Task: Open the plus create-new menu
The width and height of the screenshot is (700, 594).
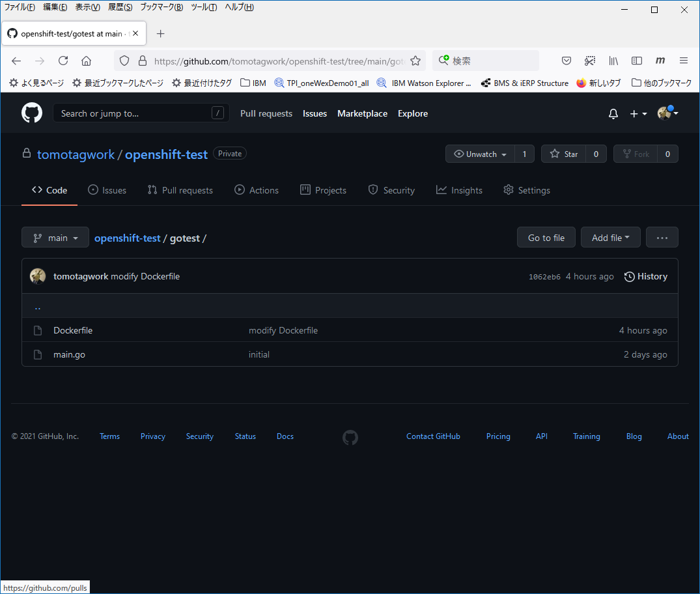Action: tap(638, 114)
